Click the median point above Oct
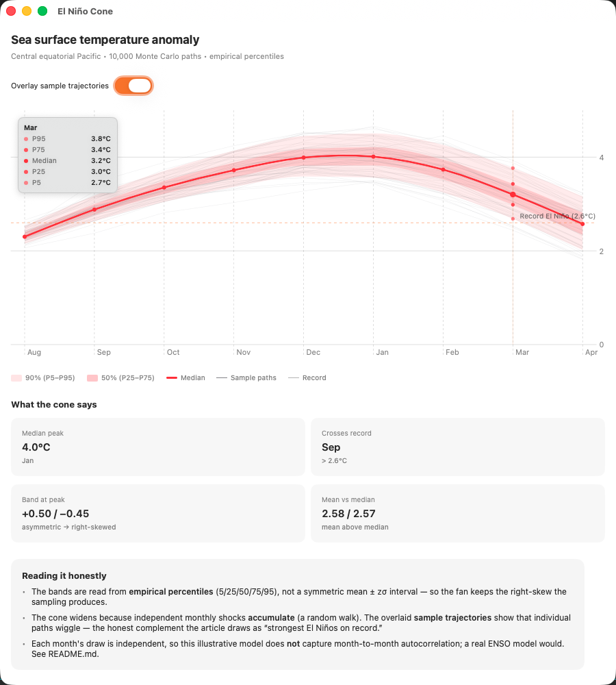 164,188
